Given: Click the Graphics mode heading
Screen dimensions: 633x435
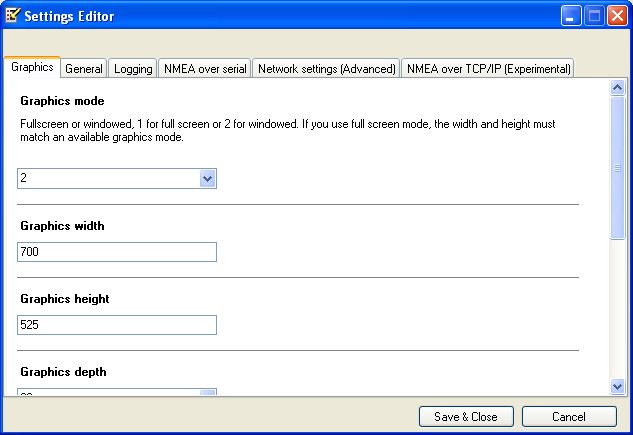Looking at the screenshot, I should pos(62,101).
